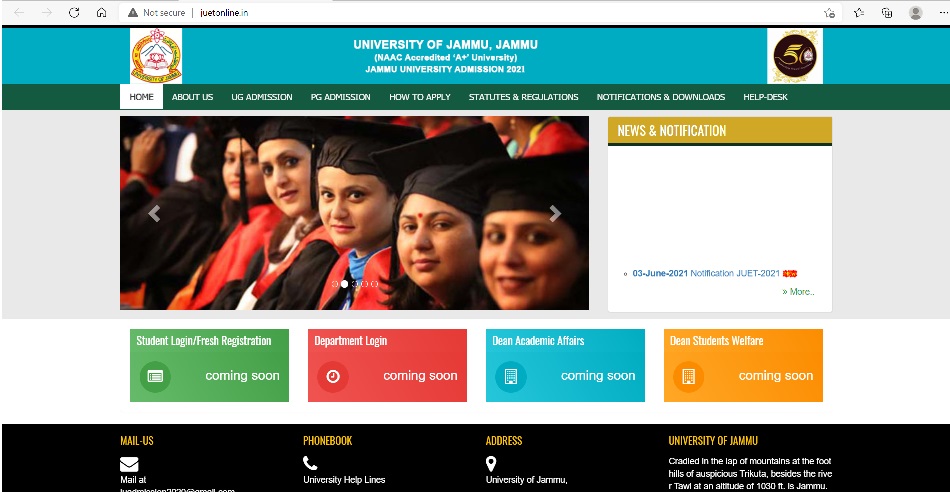Click the new badge beside JUET-2021 notification

pos(790,274)
